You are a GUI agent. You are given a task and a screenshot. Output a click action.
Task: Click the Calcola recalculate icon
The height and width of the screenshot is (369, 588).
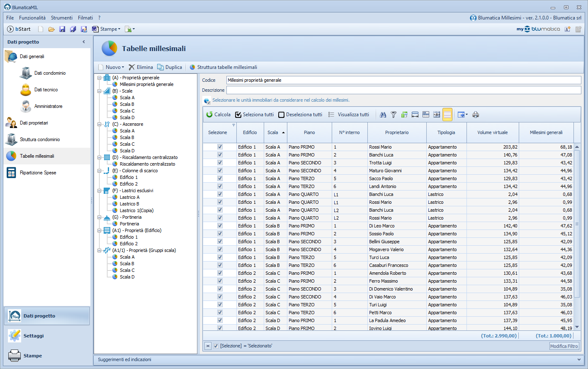click(210, 115)
